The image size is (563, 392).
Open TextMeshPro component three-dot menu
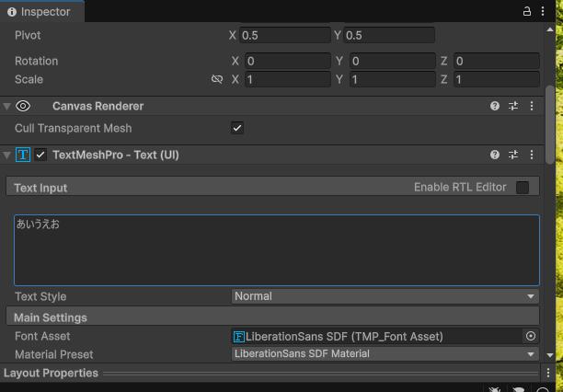pyautogui.click(x=531, y=156)
